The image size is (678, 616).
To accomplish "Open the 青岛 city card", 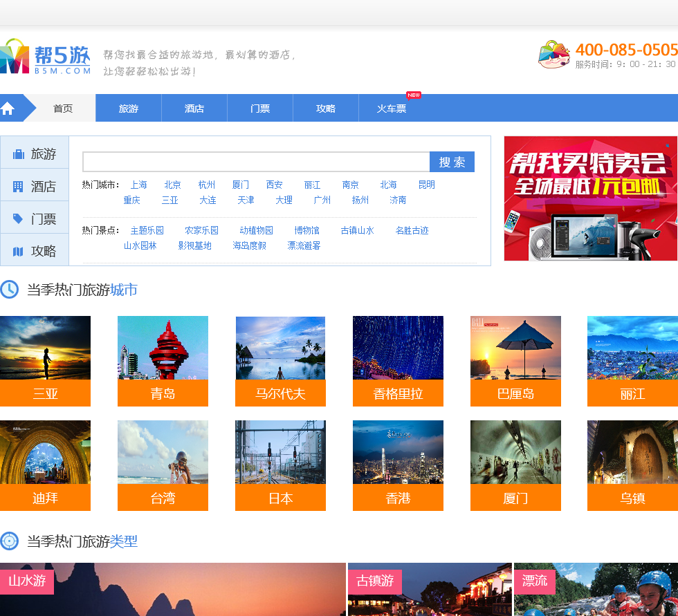I will tap(163, 361).
